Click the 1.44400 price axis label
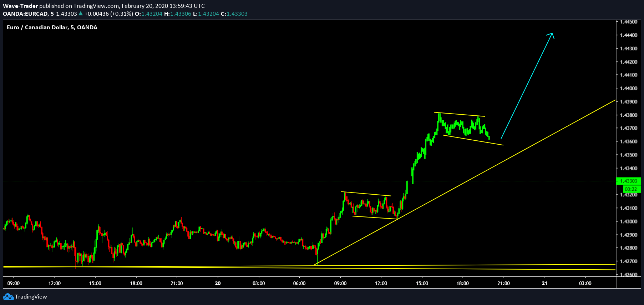 pos(629,35)
